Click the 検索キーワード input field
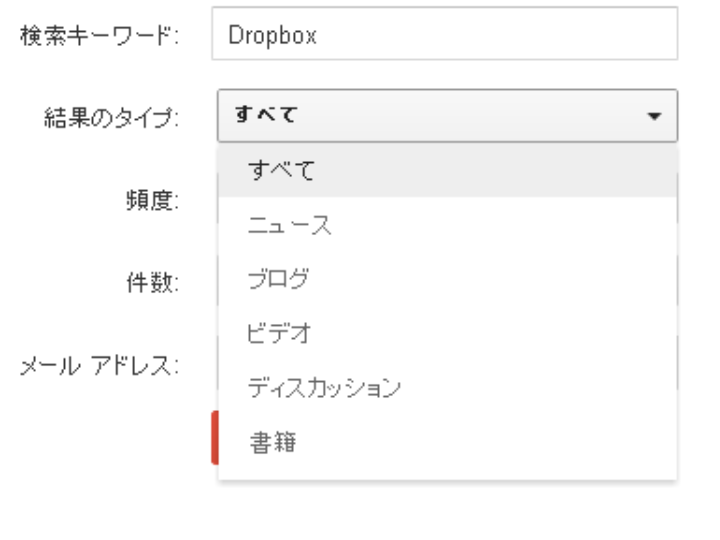The height and width of the screenshot is (540, 720). 444,34
